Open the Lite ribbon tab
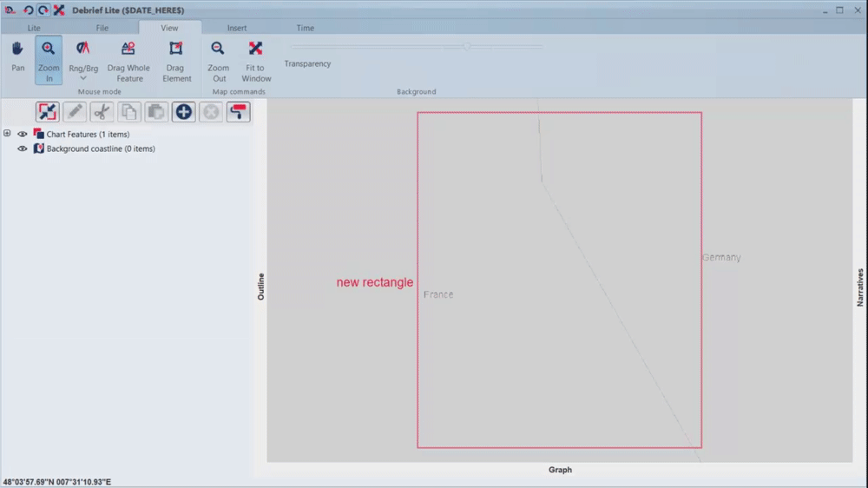This screenshot has width=868, height=488. [x=34, y=28]
